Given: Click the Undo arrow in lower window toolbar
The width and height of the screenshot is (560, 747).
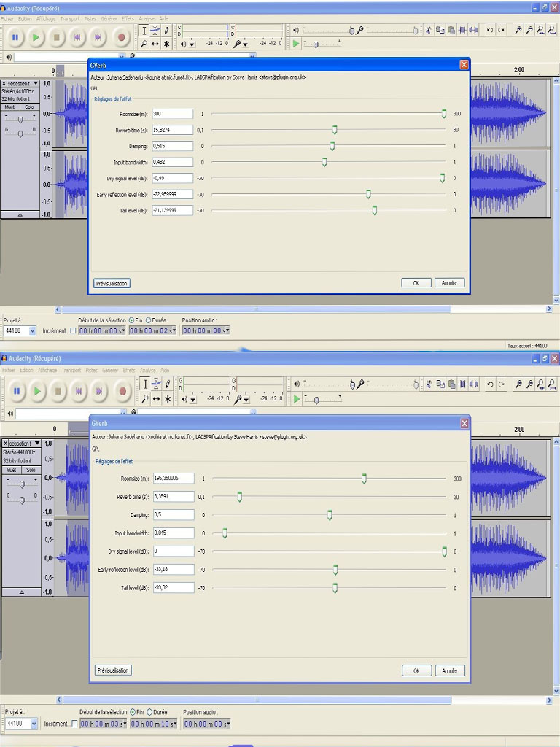Looking at the screenshot, I should click(x=490, y=384).
